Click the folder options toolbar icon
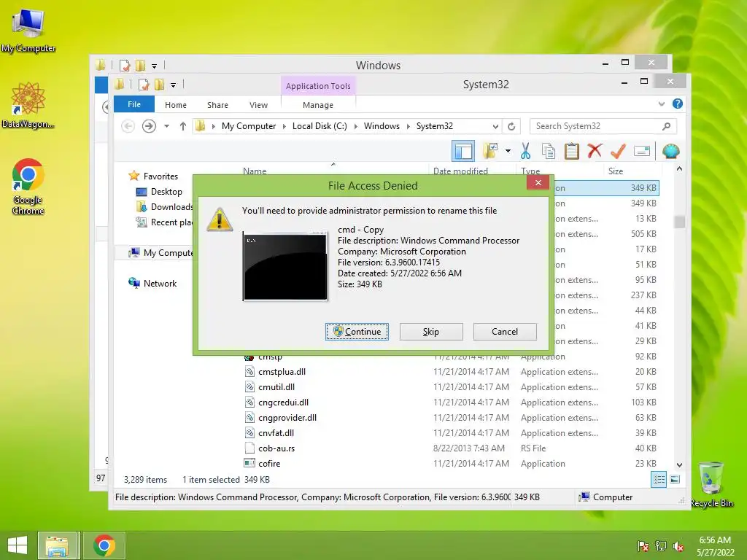Screen dimensions: 747x560 click(490, 152)
